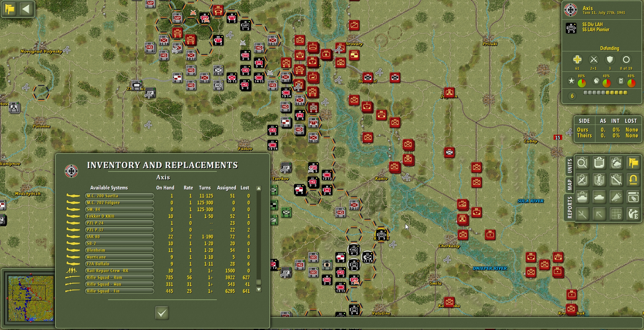Click the shield defense icon

[610, 60]
